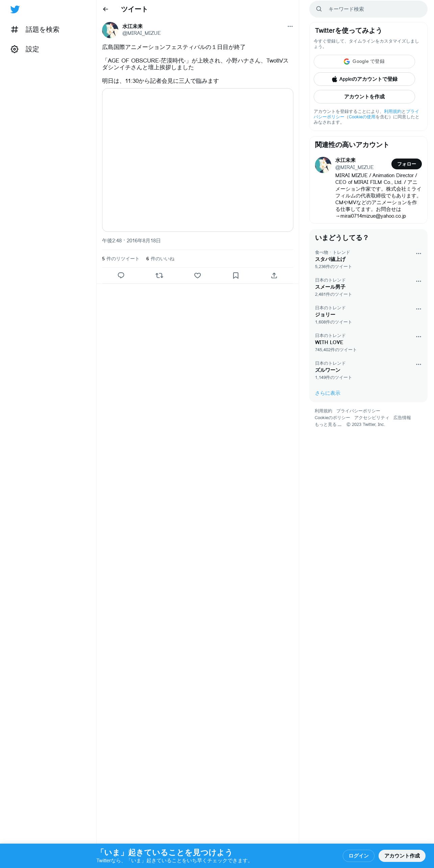Open the tweet's embedded media card
The image size is (434, 868).
click(x=198, y=160)
